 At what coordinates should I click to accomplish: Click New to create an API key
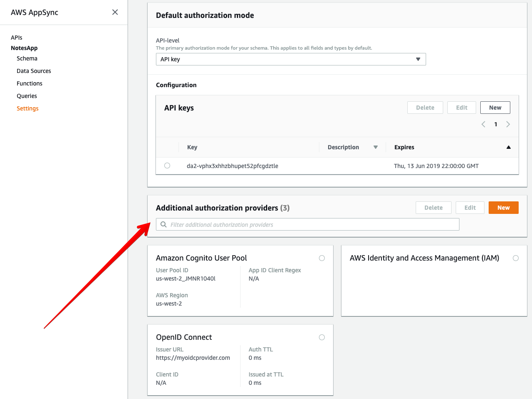click(495, 107)
